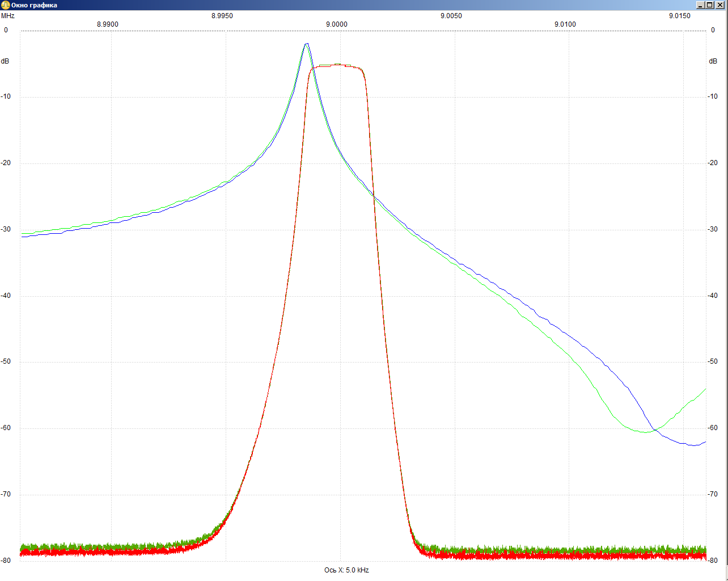The image size is (728, 581).
Task: Click the sharp peak of the blue curve
Action: pyautogui.click(x=307, y=44)
